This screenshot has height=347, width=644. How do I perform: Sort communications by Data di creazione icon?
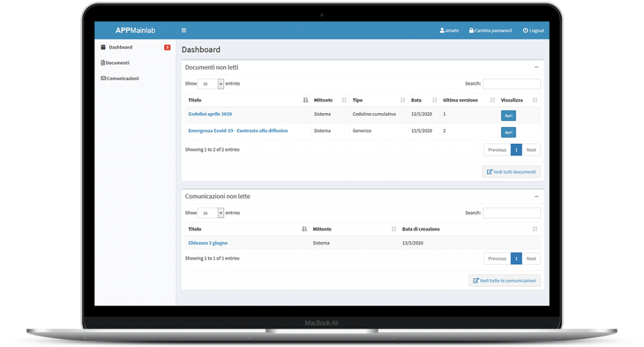click(x=535, y=229)
